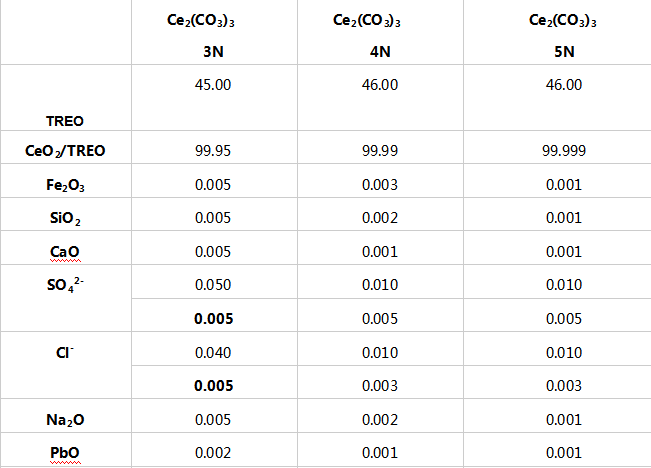Click the 0.003 value in Fe2O3 row
651x468 pixels.
click(x=379, y=186)
